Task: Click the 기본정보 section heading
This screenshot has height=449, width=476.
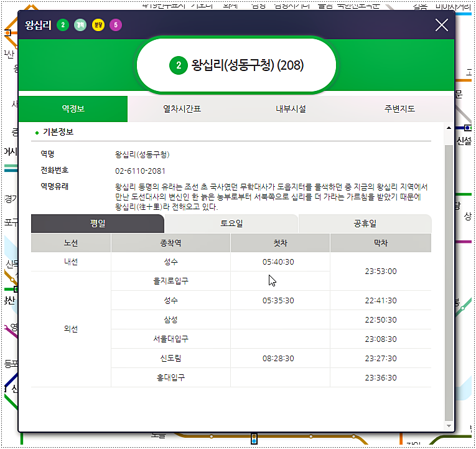Action: click(58, 132)
